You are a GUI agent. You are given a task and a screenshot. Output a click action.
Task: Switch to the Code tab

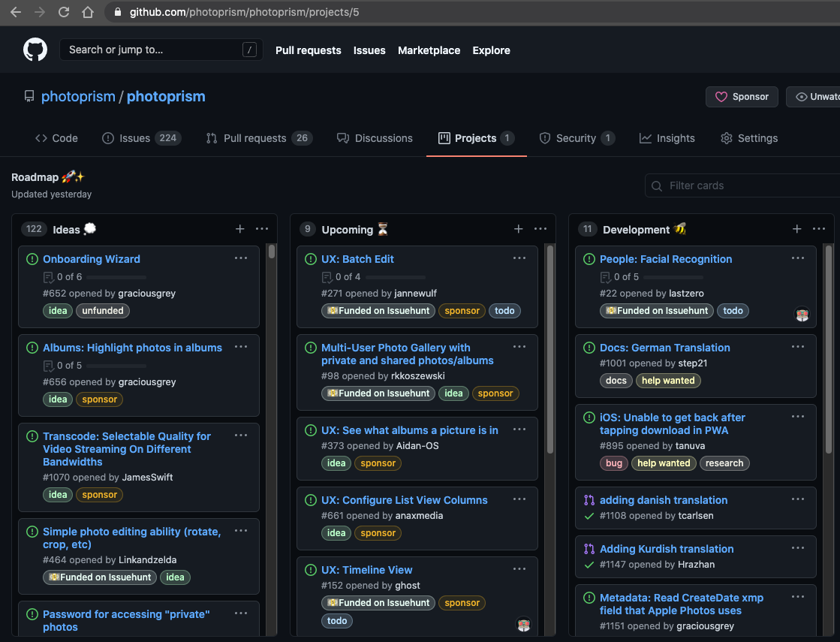(x=56, y=138)
